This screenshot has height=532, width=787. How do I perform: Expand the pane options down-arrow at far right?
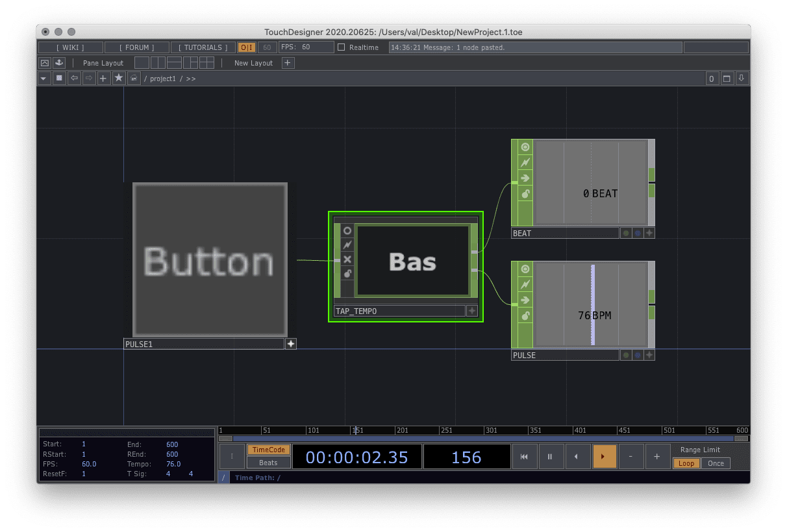pos(742,79)
